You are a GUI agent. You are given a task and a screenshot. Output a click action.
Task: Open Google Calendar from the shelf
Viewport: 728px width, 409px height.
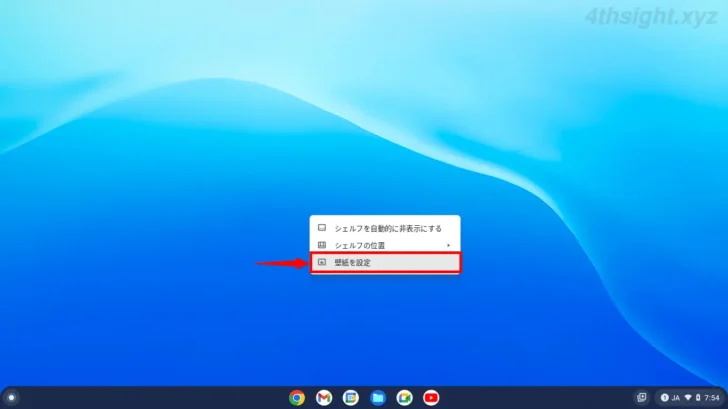(x=351, y=398)
